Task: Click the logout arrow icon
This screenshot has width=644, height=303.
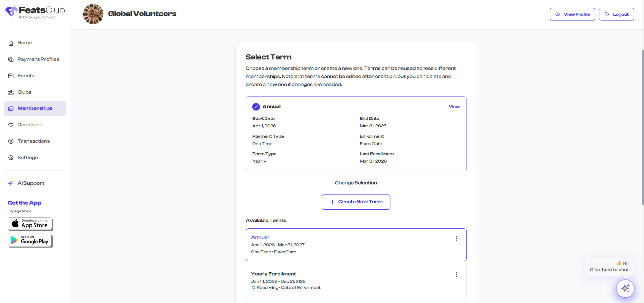Action: click(607, 14)
